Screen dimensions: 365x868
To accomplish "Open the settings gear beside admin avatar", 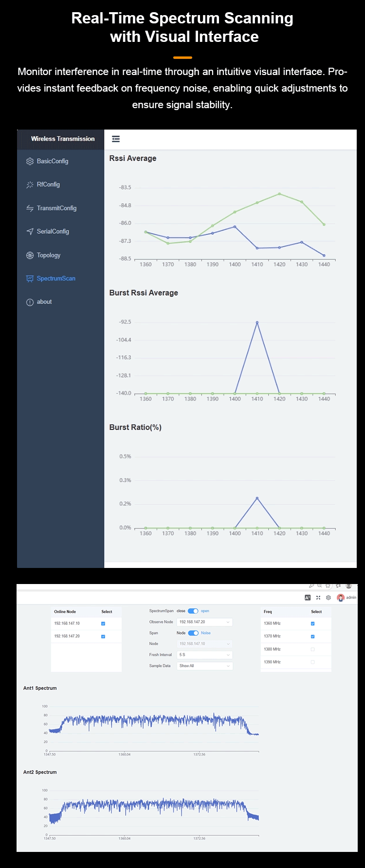I will point(328,598).
